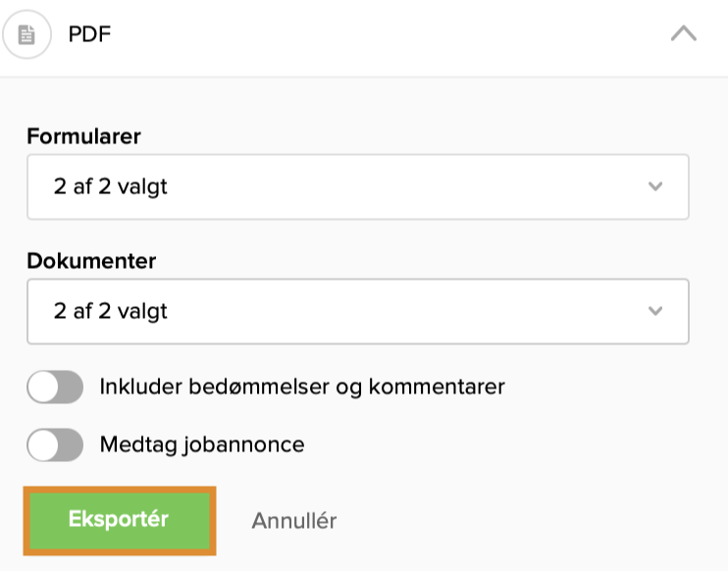Click the 'Medtag jobannonce' label text
Viewport: 728px width, 571px height.
(202, 444)
